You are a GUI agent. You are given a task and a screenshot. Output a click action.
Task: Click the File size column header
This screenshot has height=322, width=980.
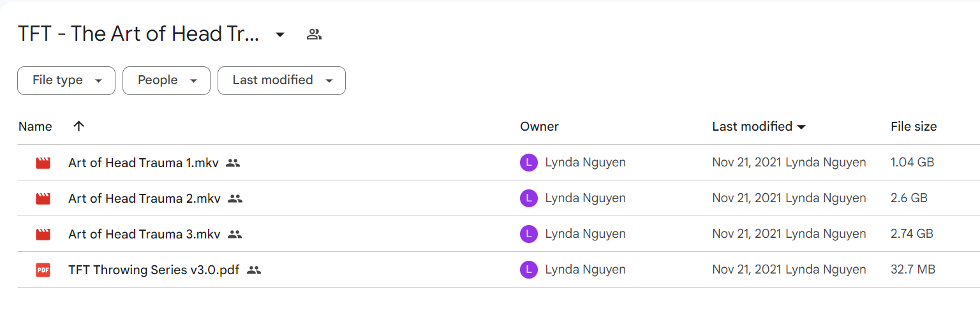(914, 126)
